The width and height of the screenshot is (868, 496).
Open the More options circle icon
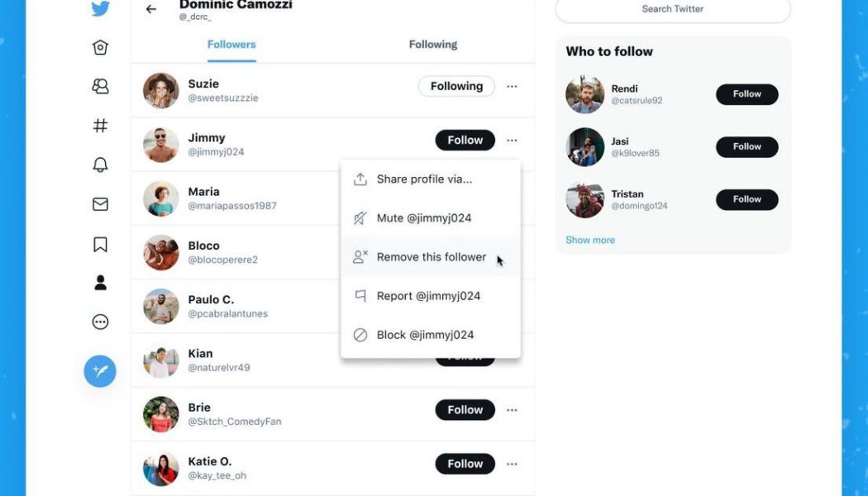click(x=99, y=322)
